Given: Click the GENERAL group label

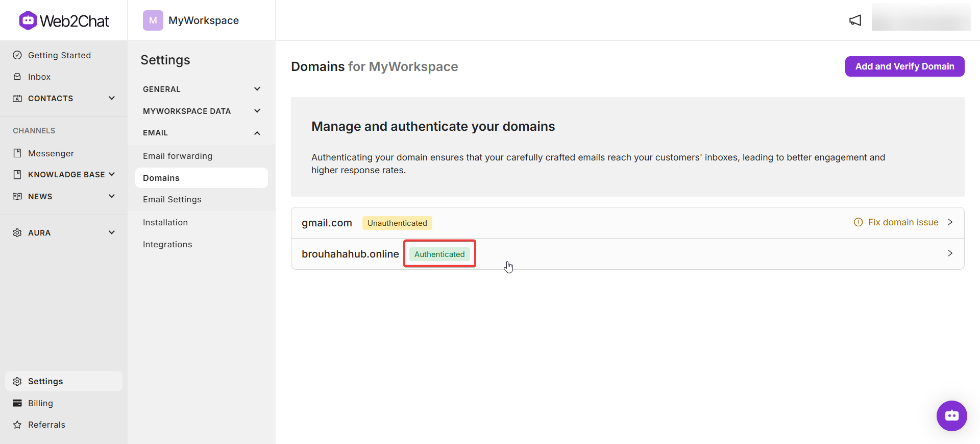Looking at the screenshot, I should pyautogui.click(x=162, y=89).
